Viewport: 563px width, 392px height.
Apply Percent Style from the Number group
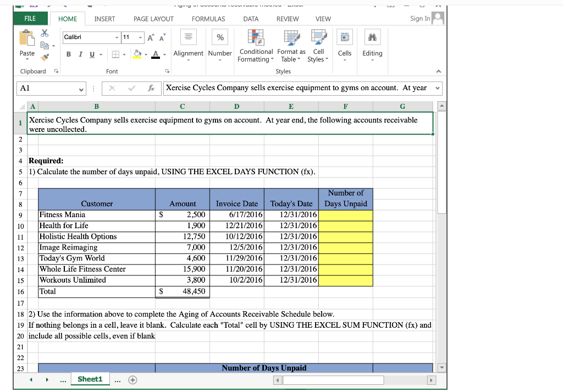(x=220, y=37)
